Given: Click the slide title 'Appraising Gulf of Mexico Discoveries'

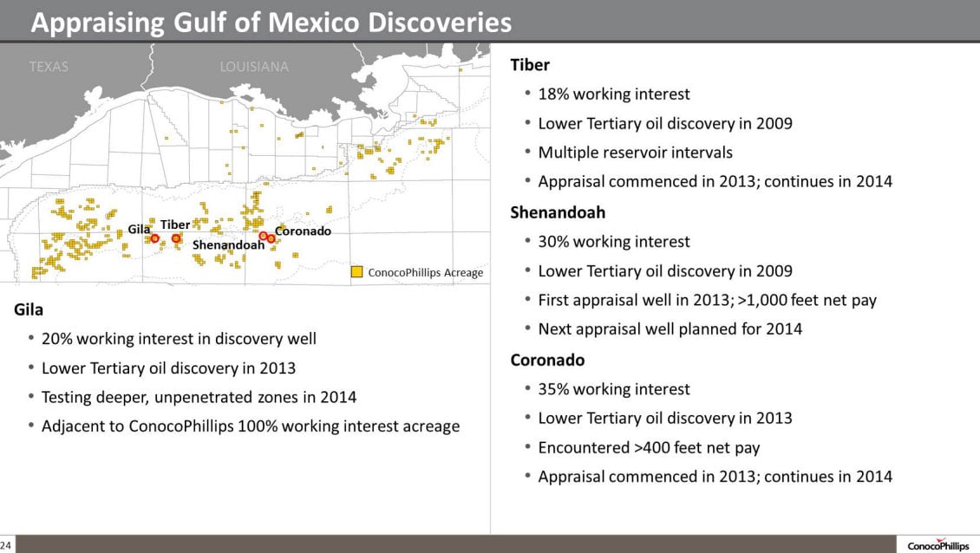Looking at the screenshot, I should (271, 23).
